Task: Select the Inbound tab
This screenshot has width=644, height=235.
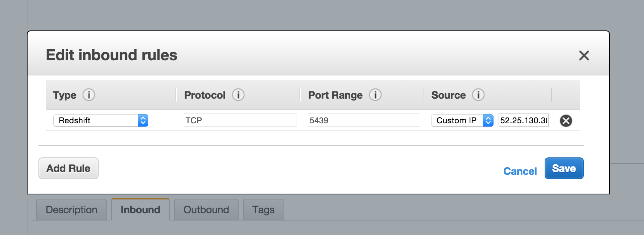Action: tap(140, 210)
